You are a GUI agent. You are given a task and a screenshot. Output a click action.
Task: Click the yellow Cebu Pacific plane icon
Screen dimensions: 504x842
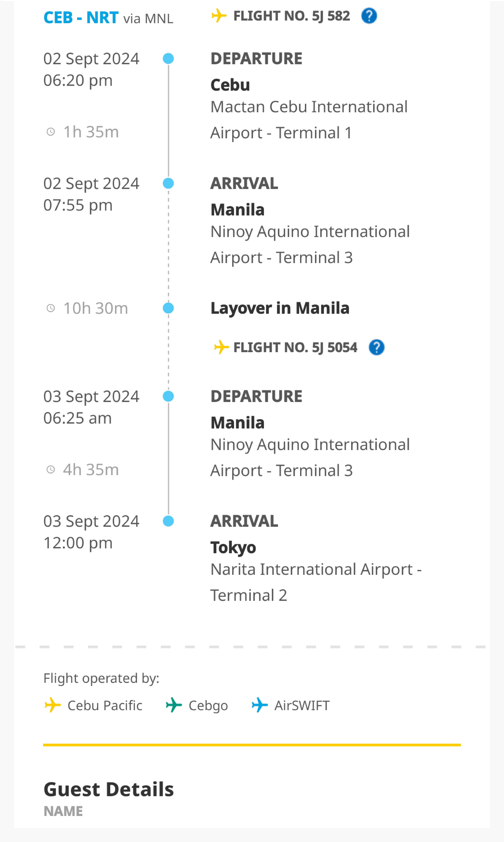pos(53,705)
